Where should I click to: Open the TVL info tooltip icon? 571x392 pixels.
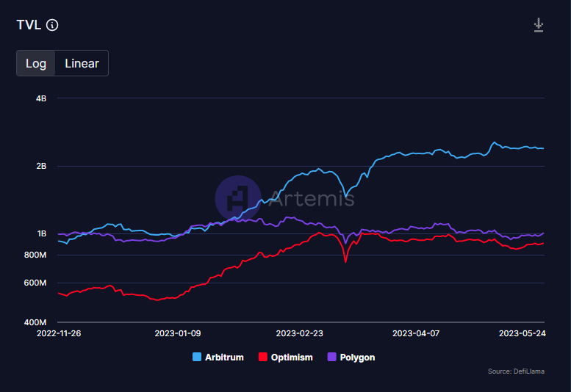(52, 25)
